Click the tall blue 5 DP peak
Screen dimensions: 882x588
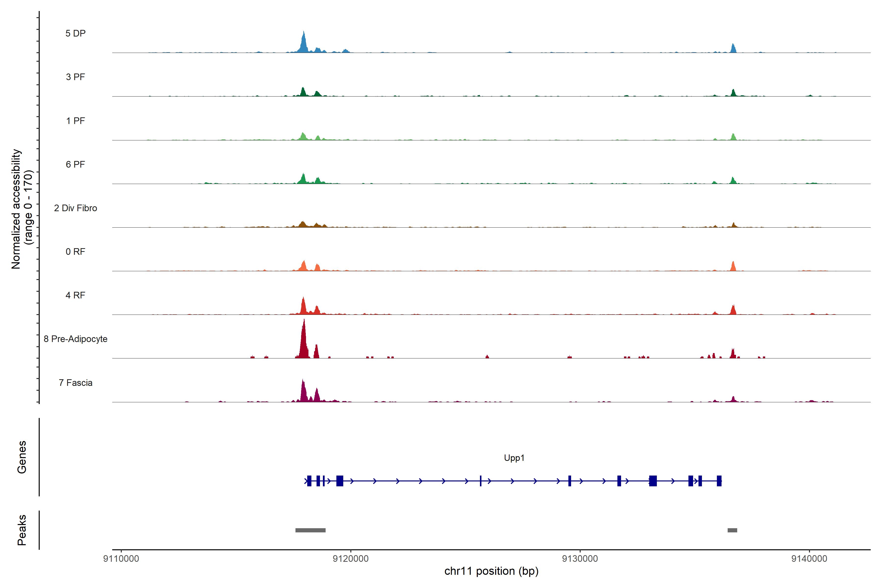tap(304, 43)
